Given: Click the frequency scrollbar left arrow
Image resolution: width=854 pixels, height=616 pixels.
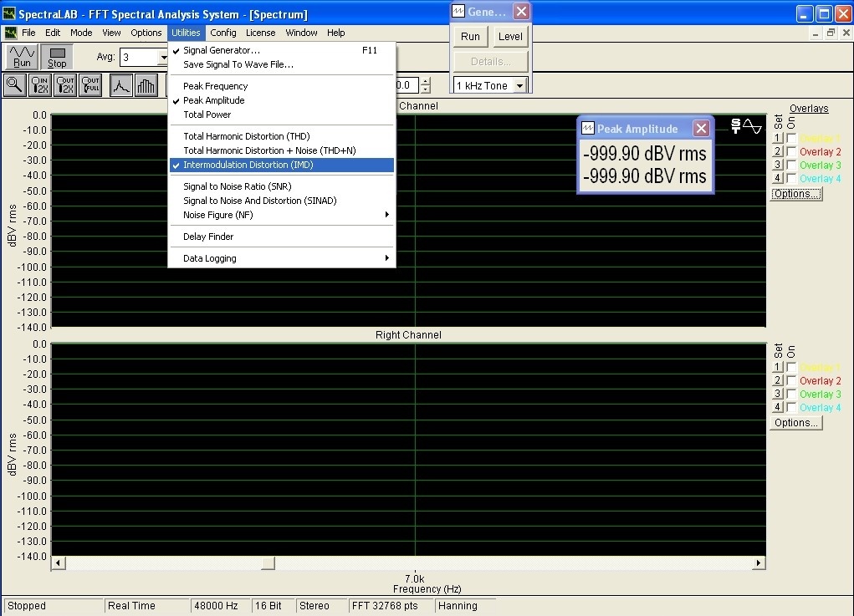Looking at the screenshot, I should pyautogui.click(x=59, y=563).
